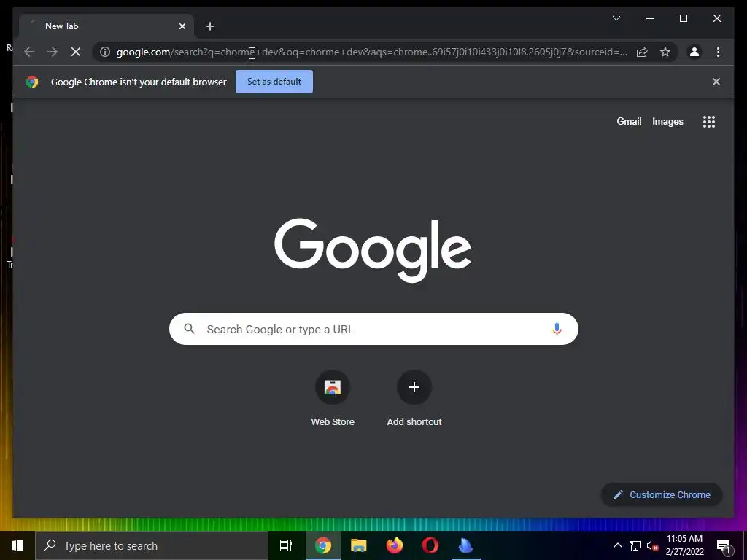View site information icon in address bar
The height and width of the screenshot is (560, 747).
(105, 52)
